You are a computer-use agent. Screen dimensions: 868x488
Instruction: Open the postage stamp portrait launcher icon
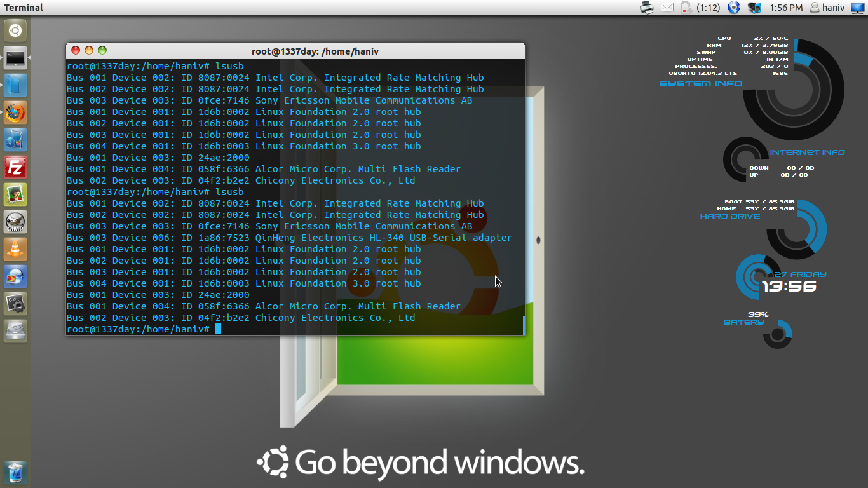pos(15,194)
